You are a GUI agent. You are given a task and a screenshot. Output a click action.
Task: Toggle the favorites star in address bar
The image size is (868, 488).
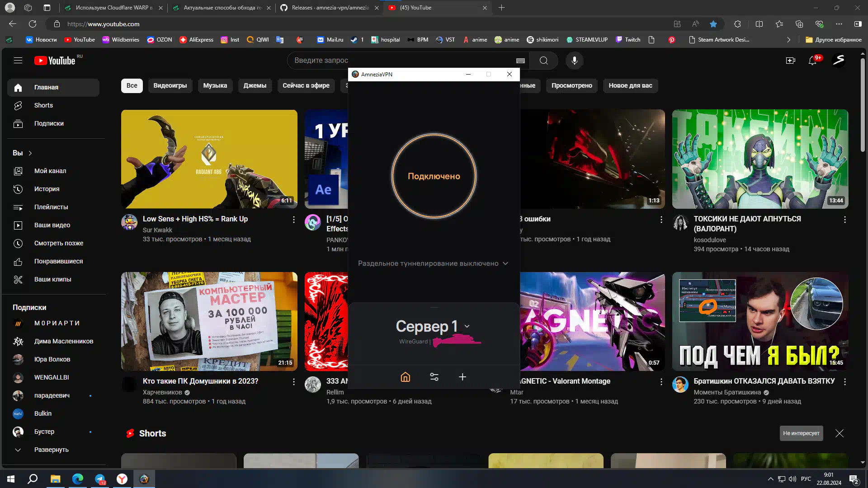point(713,24)
